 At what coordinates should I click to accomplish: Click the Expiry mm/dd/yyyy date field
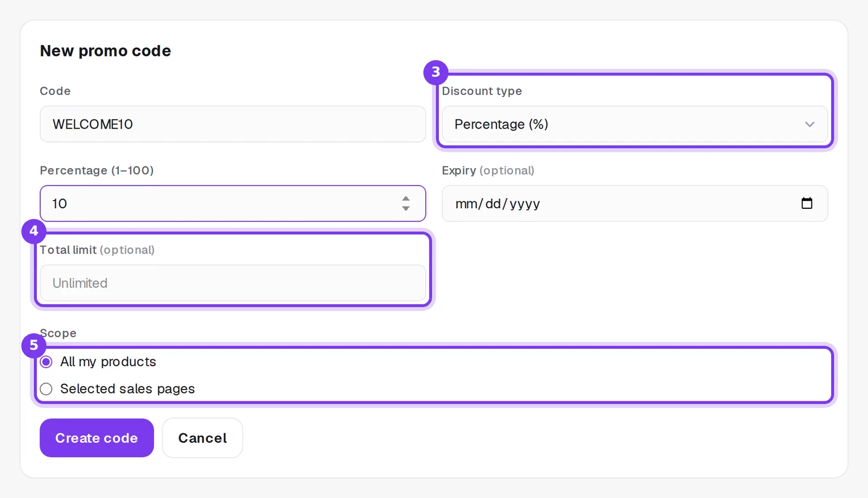tap(635, 203)
